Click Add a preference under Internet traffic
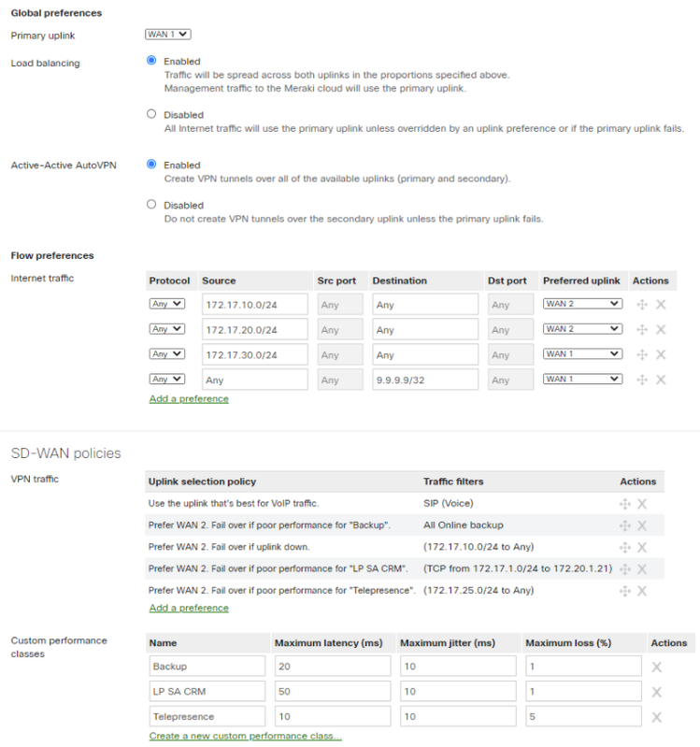Image resolution: width=700 pixels, height=747 pixels. coord(189,399)
